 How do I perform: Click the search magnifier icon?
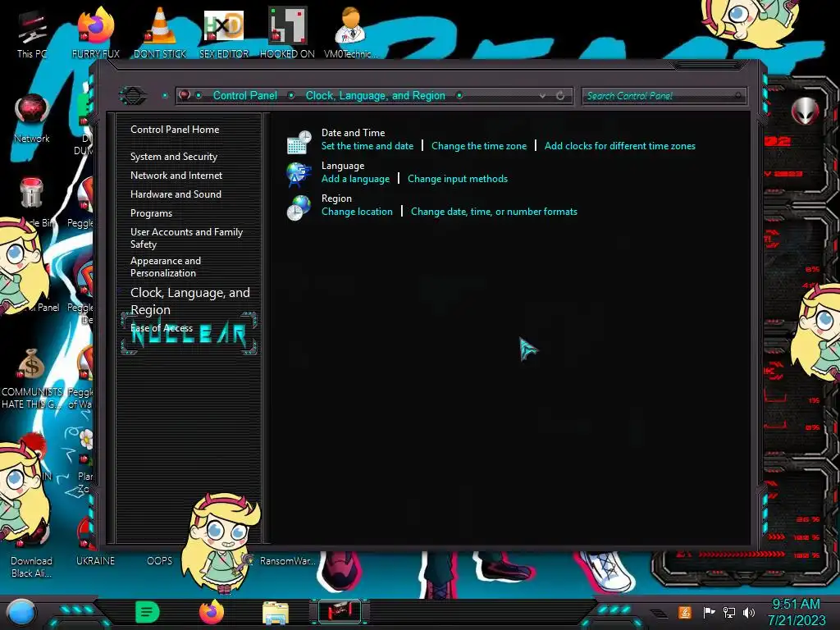737,96
